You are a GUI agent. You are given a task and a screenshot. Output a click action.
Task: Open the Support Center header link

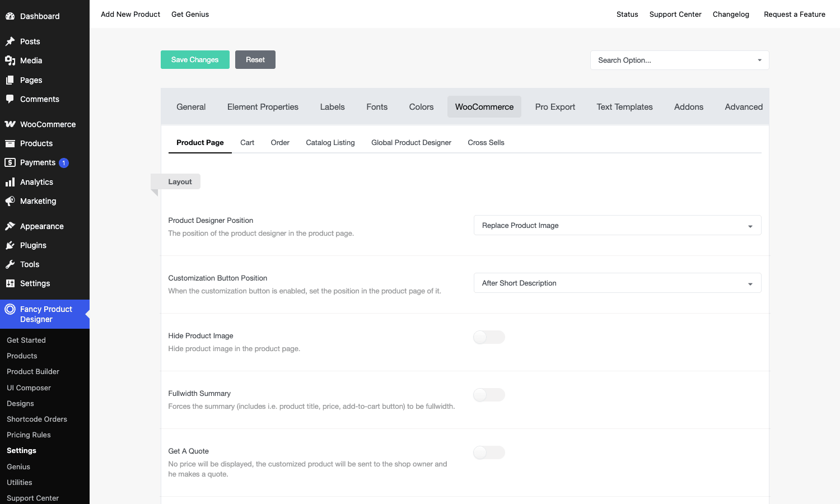pos(675,14)
